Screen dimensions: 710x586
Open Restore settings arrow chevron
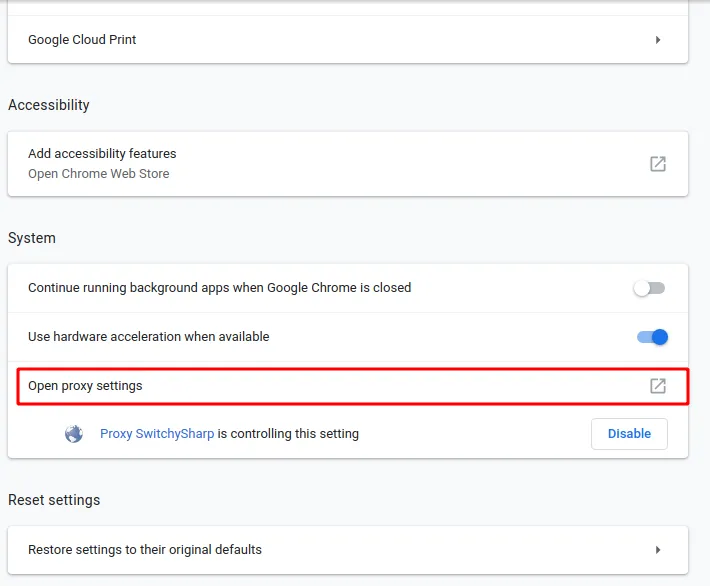click(658, 550)
